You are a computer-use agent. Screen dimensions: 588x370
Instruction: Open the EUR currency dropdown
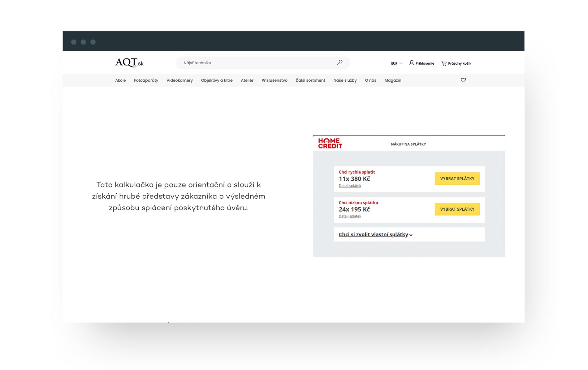[x=397, y=63]
